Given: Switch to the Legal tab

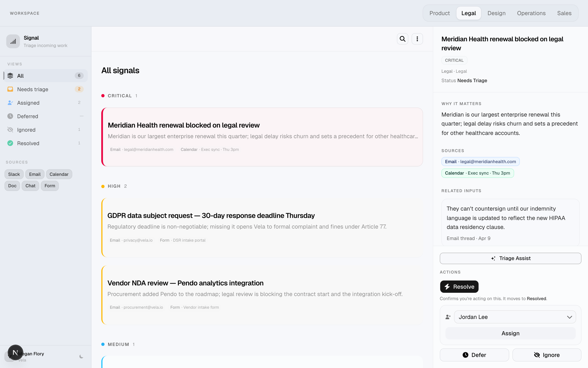Looking at the screenshot, I should pos(468,13).
